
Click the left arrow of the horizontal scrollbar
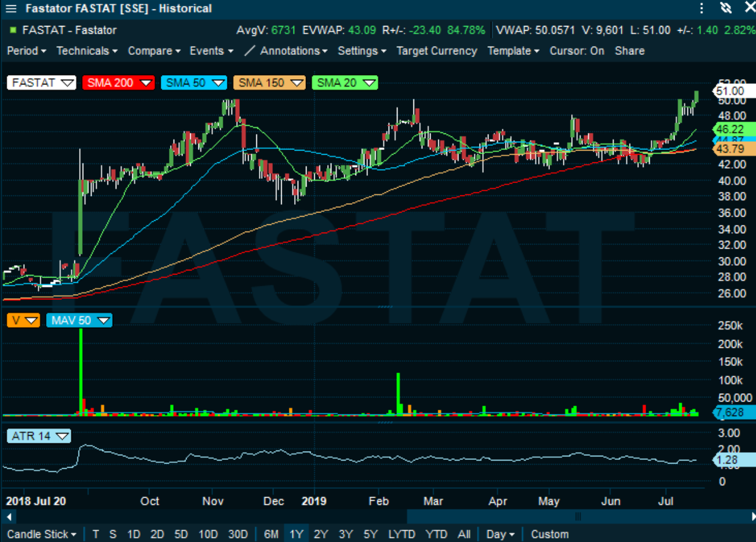[x=8, y=517]
